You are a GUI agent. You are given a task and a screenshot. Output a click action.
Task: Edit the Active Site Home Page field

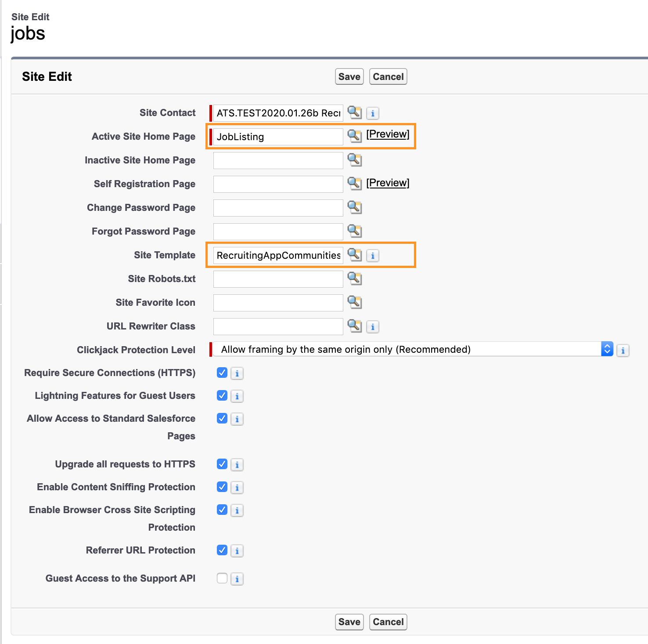pos(278,137)
